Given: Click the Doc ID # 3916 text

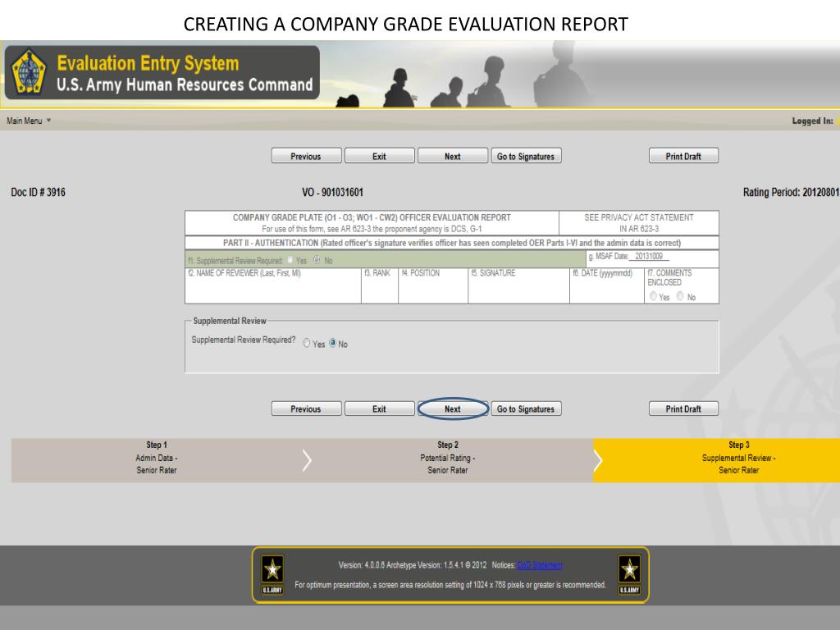Looking at the screenshot, I should (38, 192).
